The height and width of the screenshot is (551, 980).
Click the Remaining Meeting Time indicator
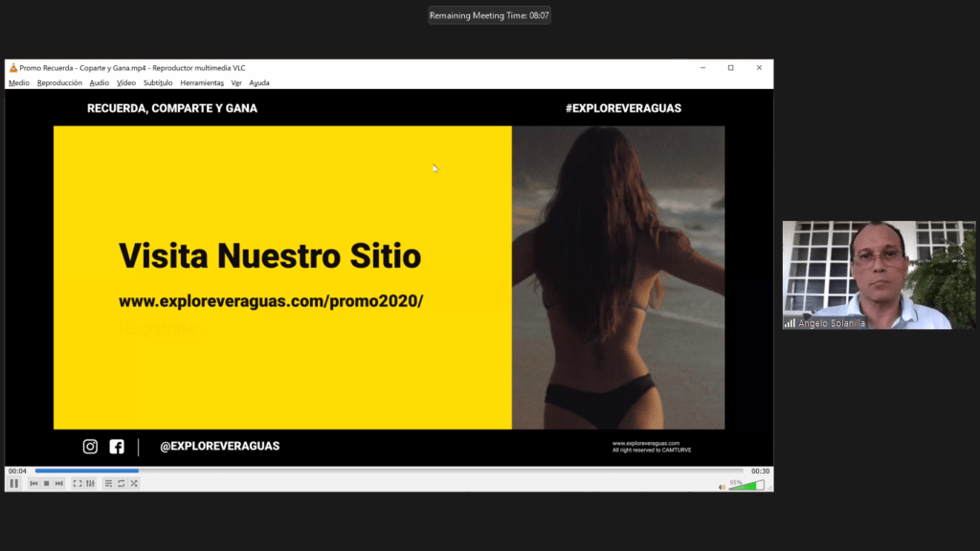489,15
